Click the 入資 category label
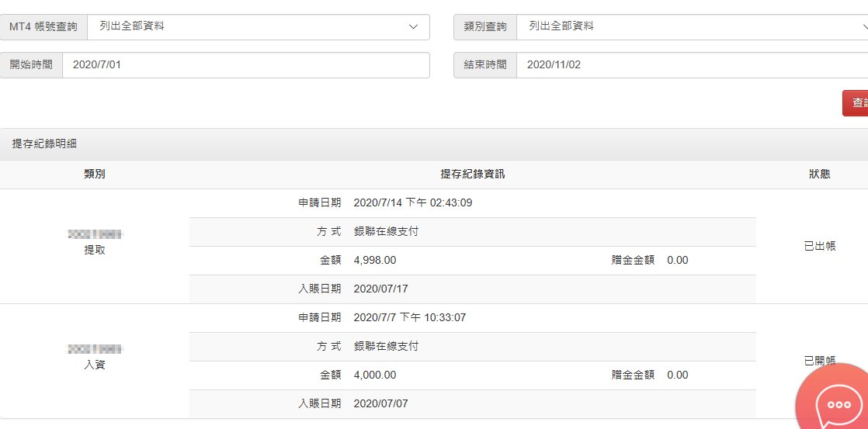Screen dimensions: 868x429 (x=95, y=365)
